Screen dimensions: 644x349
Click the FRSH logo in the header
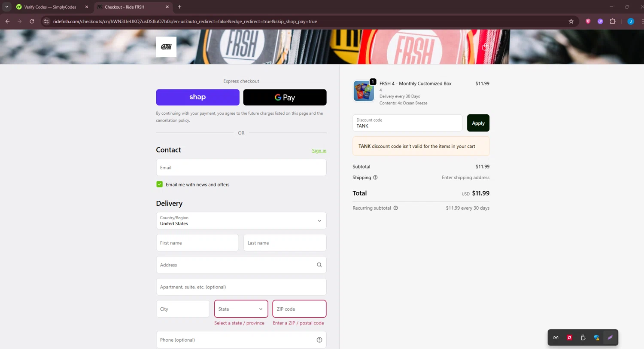(x=166, y=47)
